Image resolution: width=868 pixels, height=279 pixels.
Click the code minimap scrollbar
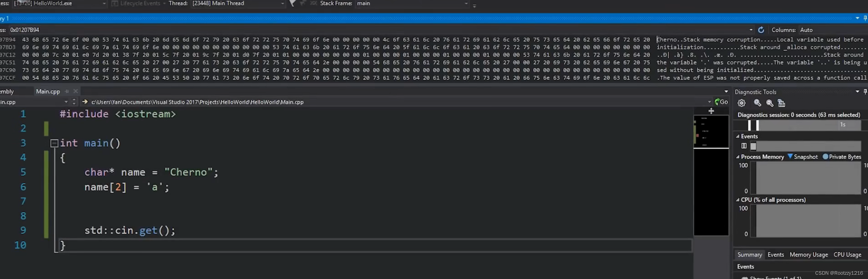(711, 175)
